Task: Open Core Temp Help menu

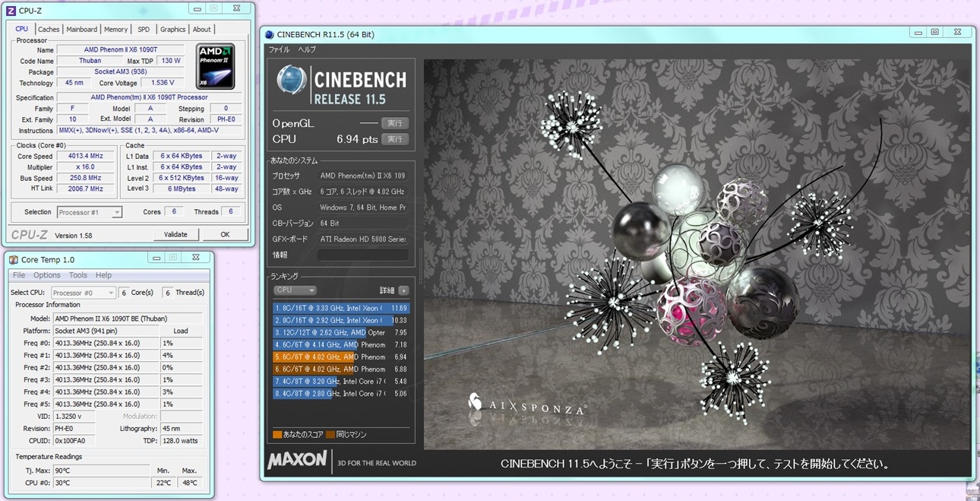Action: point(103,275)
